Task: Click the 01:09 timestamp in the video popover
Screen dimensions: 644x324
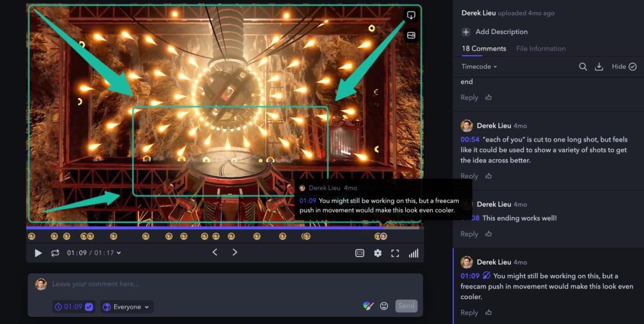Action: (308, 201)
